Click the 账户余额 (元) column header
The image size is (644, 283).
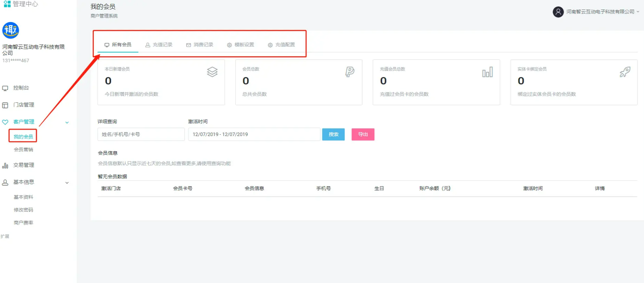(435, 188)
